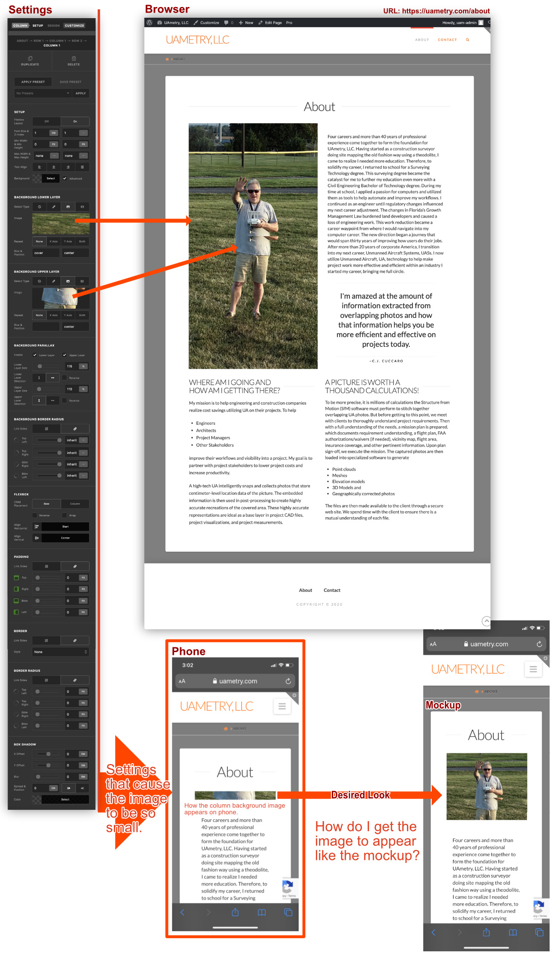The image size is (560, 956).
Task: Toggle Advanced background checkbox
Action: click(65, 178)
